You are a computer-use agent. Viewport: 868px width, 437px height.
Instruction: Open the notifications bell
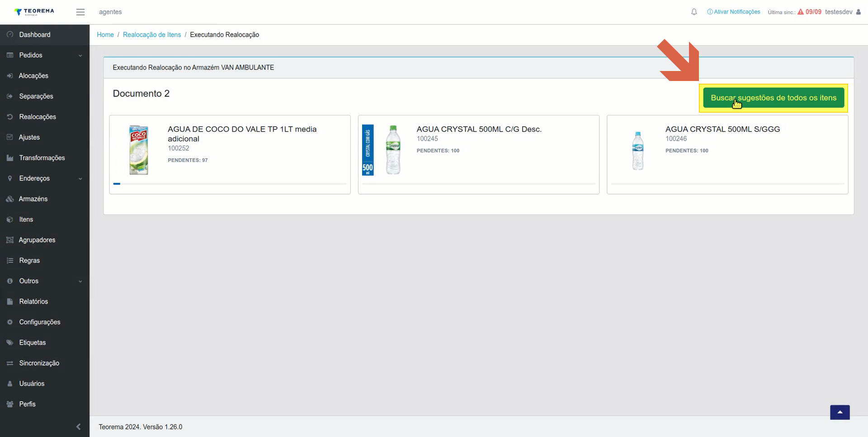[x=694, y=12]
